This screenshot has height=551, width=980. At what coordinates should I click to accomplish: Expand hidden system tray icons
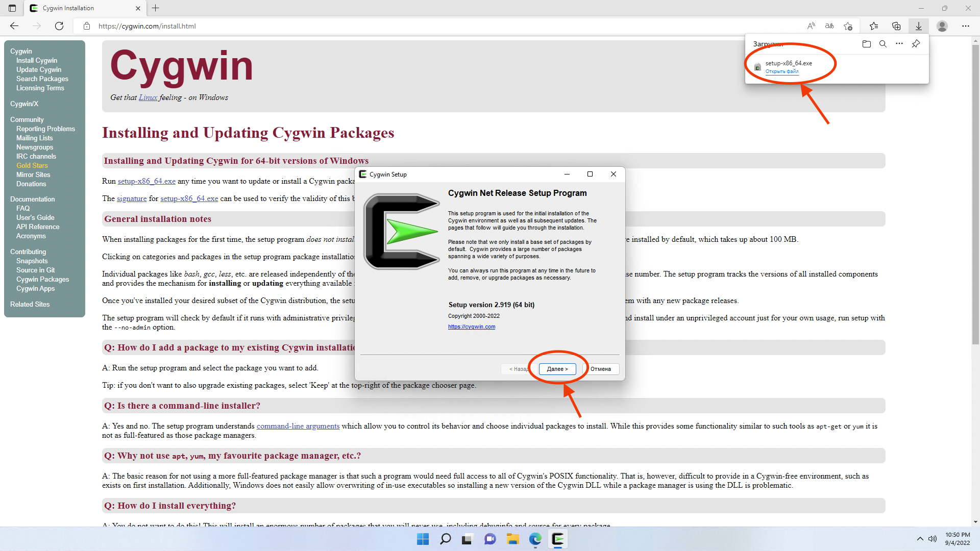[921, 539]
